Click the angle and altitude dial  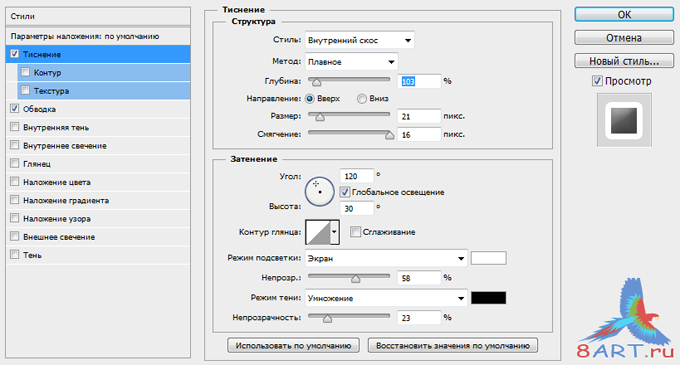pos(320,191)
